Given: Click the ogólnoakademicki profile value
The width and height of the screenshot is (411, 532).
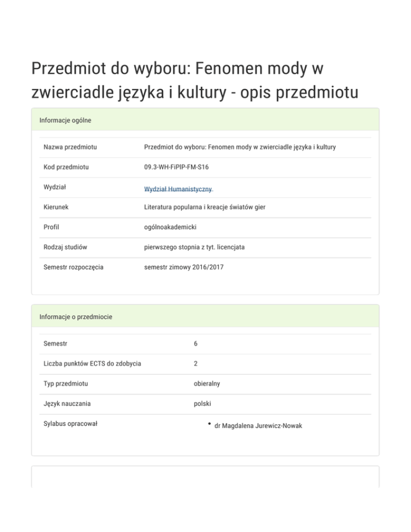Looking at the screenshot, I should (170, 227).
